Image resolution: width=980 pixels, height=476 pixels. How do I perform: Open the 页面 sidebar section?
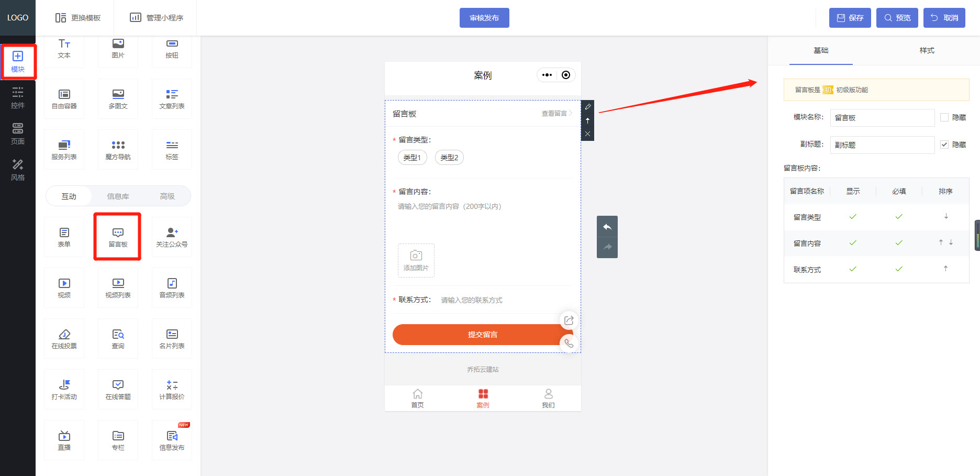18,134
